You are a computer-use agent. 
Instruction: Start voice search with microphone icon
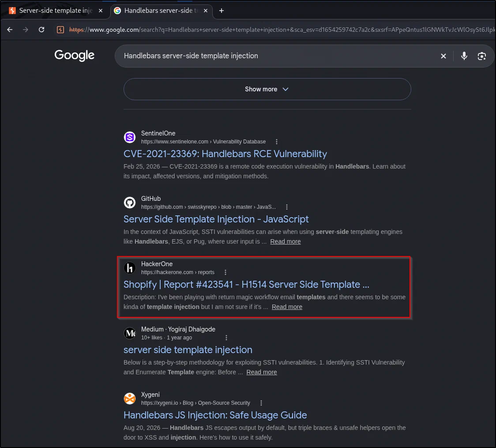pos(464,56)
